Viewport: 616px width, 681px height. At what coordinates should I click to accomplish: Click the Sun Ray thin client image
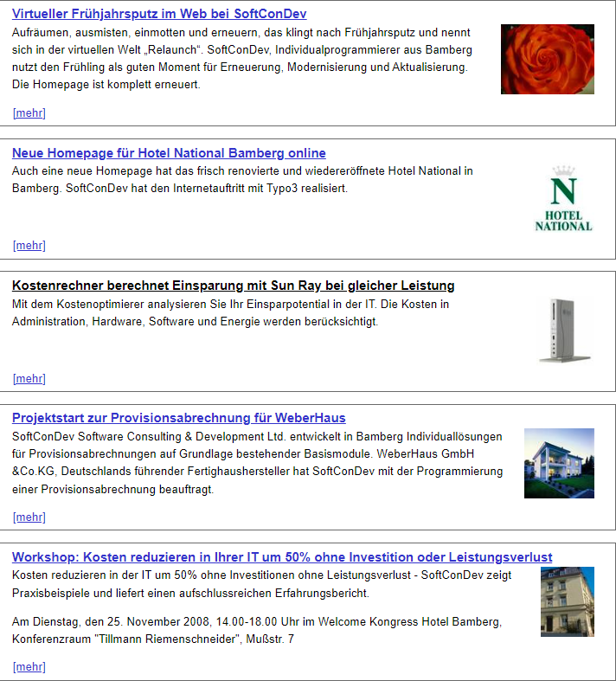tap(564, 330)
